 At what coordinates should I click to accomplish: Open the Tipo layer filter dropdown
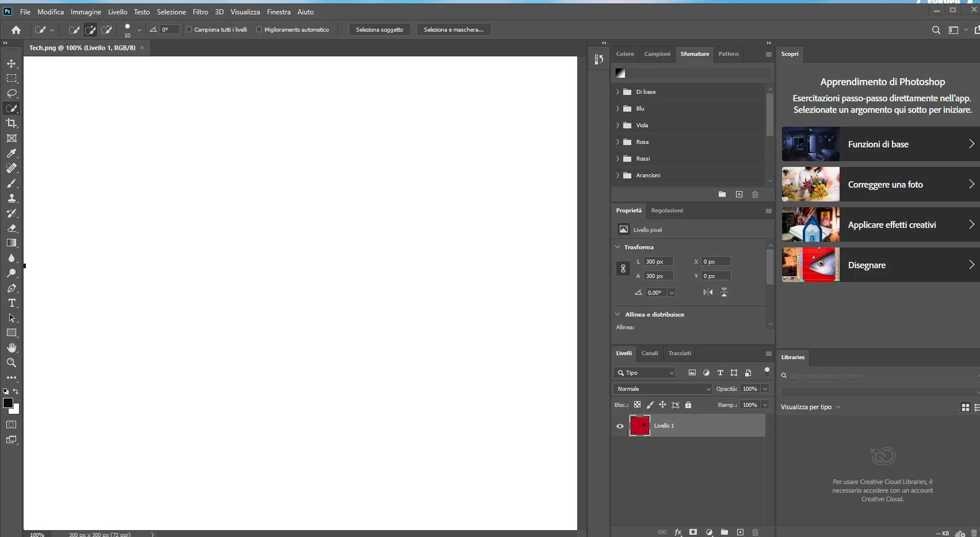645,373
